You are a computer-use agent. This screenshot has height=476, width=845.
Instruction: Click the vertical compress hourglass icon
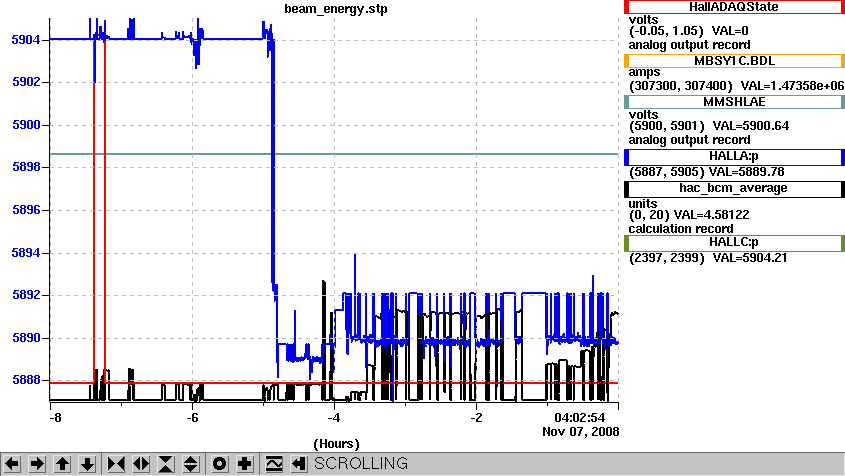166,464
